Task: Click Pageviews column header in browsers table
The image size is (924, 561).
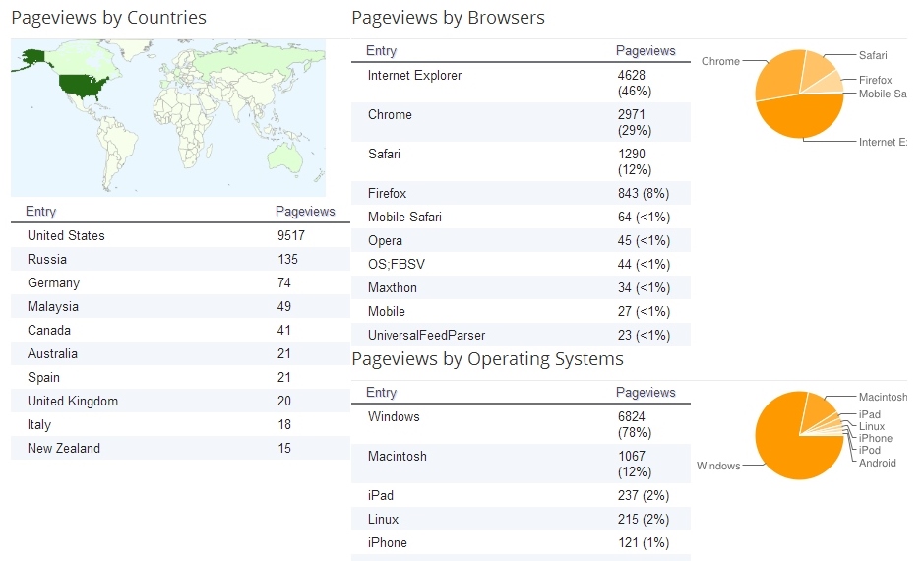Action: [x=646, y=50]
